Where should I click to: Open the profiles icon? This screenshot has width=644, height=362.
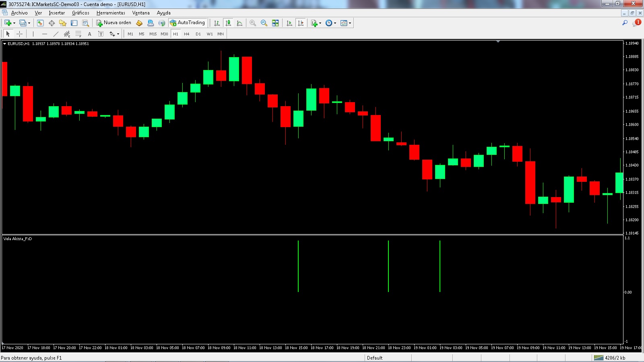(23, 23)
